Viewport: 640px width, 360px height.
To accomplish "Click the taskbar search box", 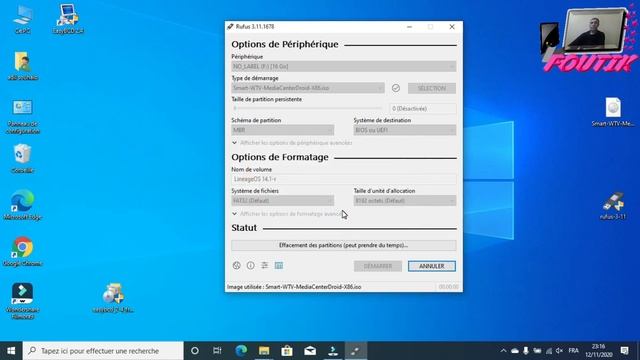I will tap(103, 351).
